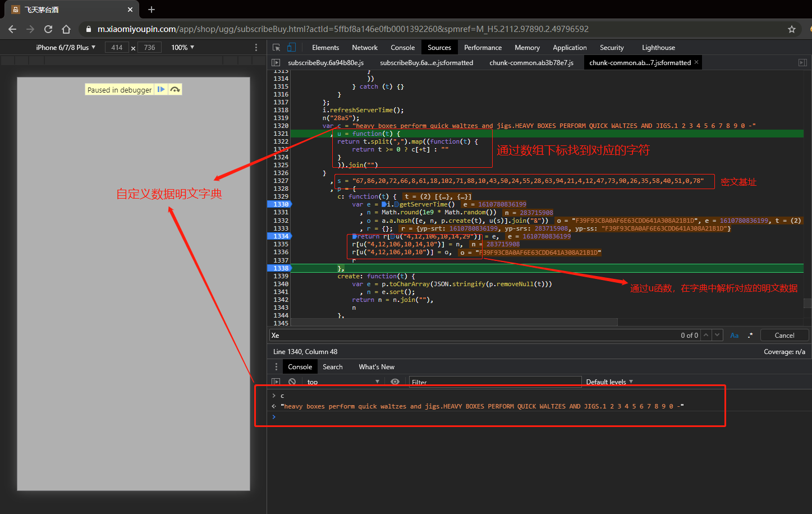Open live expression eye icon in console

coord(395,382)
